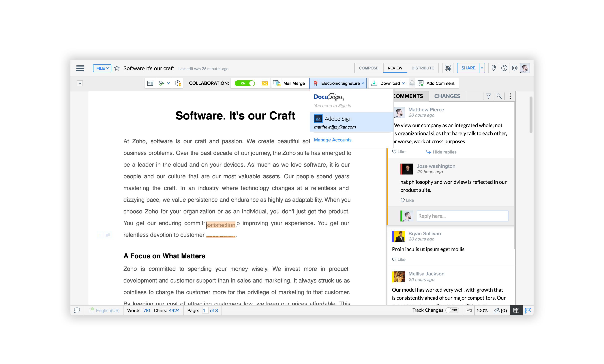Click the help question mark icon

coord(504,68)
